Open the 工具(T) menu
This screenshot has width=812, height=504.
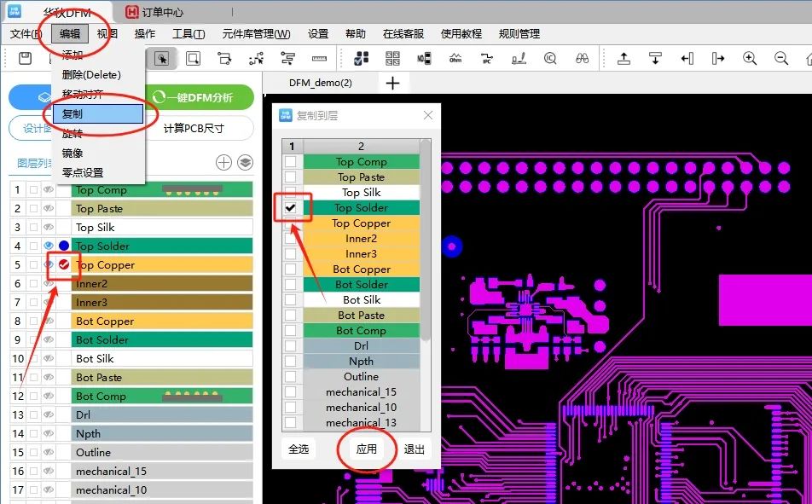pos(188,33)
